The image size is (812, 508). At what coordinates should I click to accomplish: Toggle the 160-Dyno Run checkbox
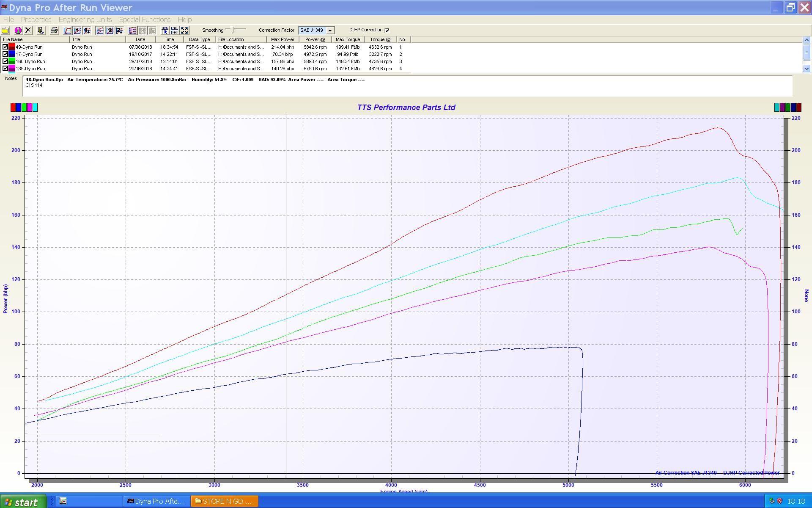click(5, 61)
